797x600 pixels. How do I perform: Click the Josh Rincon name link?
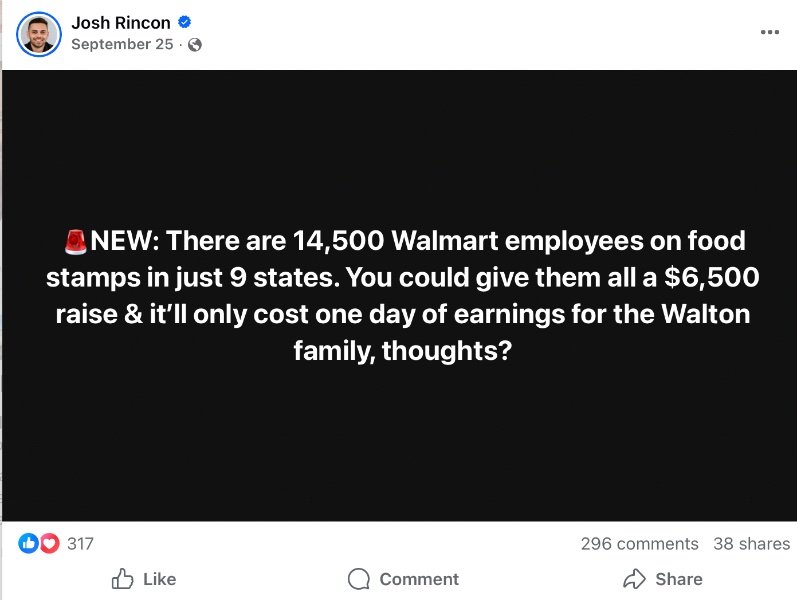click(x=121, y=23)
